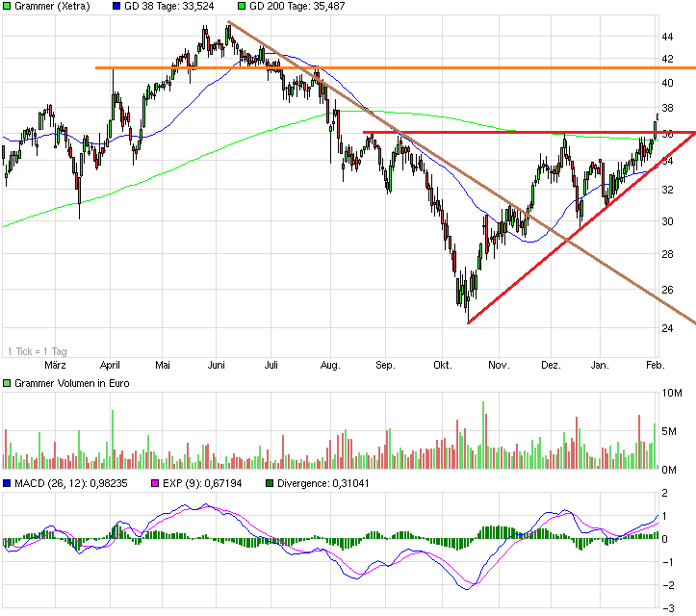The image size is (696, 616).
Task: Click the dark green Divergence legend swatch
Action: (x=271, y=483)
